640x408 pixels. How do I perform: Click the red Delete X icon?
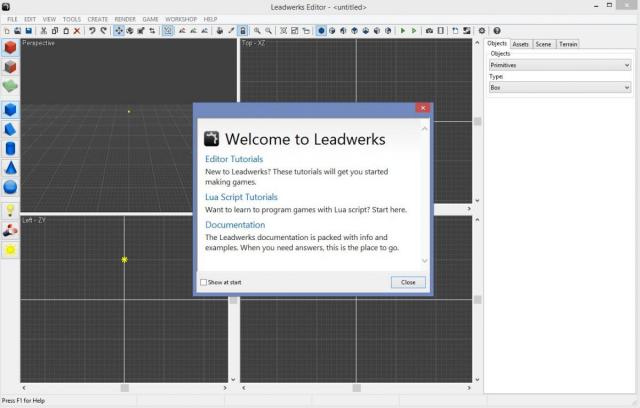[x=77, y=31]
